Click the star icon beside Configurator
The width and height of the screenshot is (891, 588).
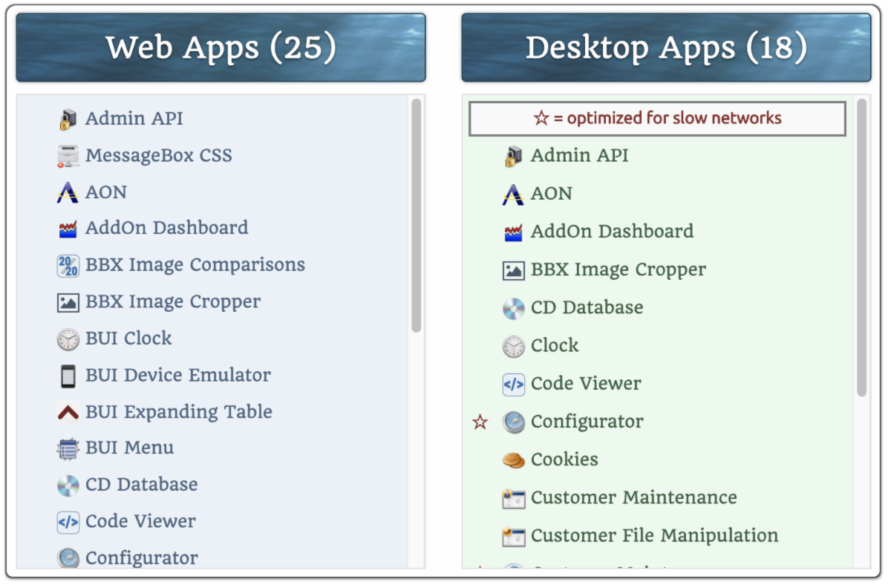480,422
